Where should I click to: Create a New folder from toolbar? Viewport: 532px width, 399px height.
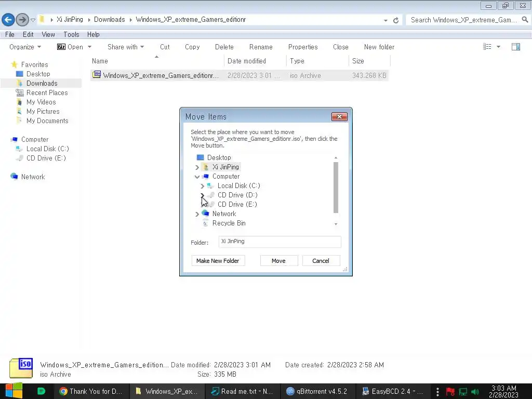coord(379,47)
